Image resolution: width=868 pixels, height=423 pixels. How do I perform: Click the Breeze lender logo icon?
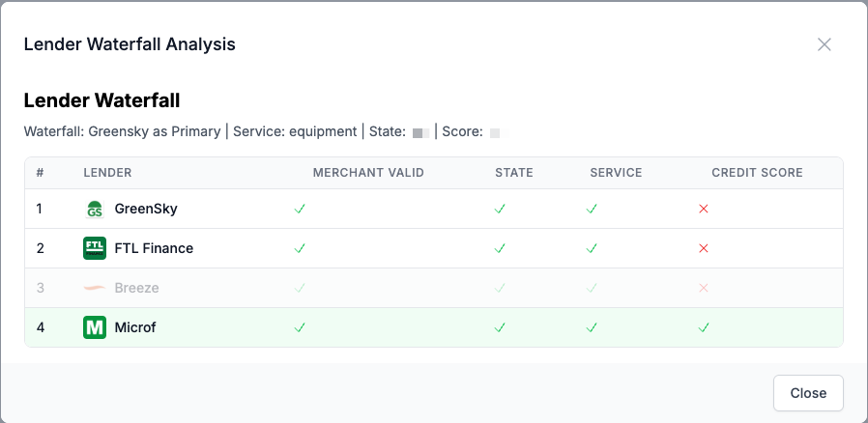click(x=95, y=288)
